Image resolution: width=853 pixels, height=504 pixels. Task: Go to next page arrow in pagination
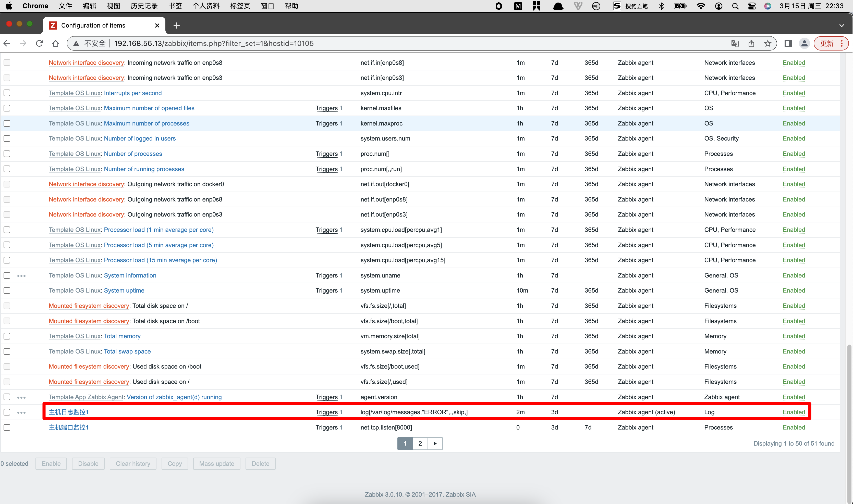pyautogui.click(x=435, y=444)
